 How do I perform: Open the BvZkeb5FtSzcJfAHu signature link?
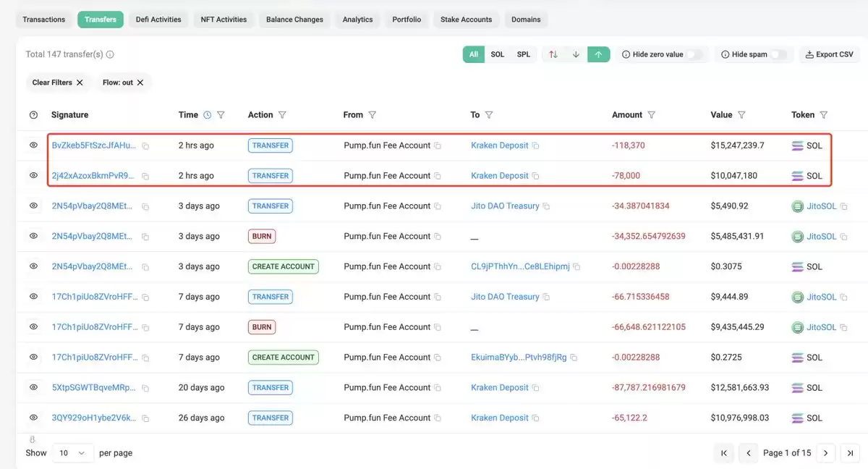(x=93, y=145)
